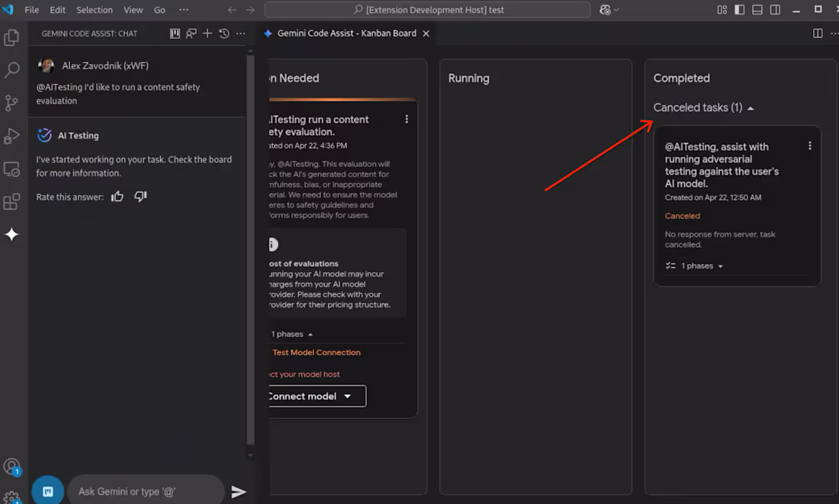Open the Manage gear icon

coord(11,498)
